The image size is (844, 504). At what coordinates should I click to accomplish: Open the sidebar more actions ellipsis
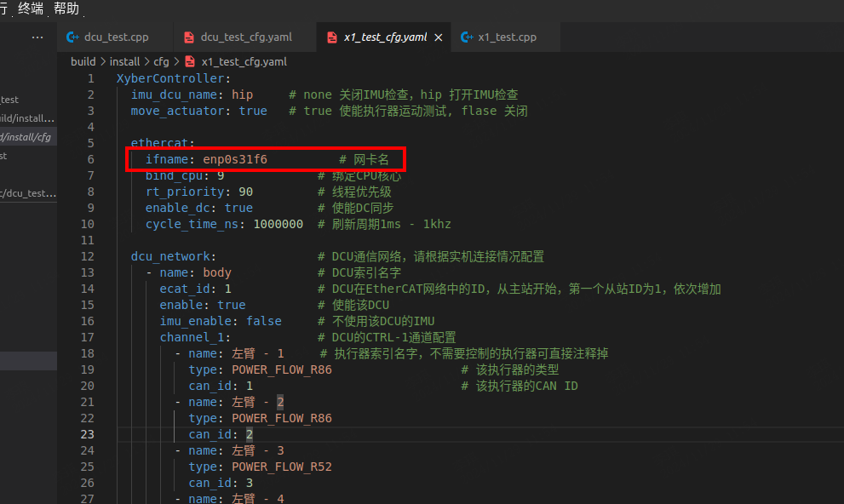[x=37, y=37]
